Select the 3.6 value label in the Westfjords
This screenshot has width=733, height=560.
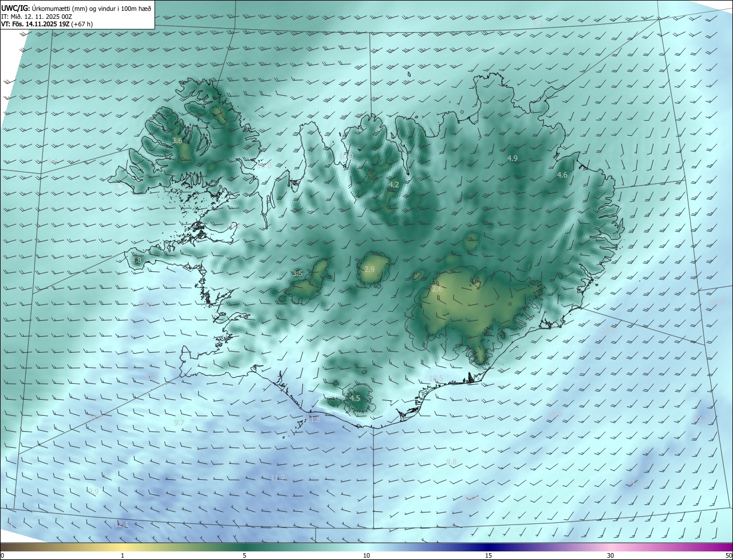coord(178,140)
